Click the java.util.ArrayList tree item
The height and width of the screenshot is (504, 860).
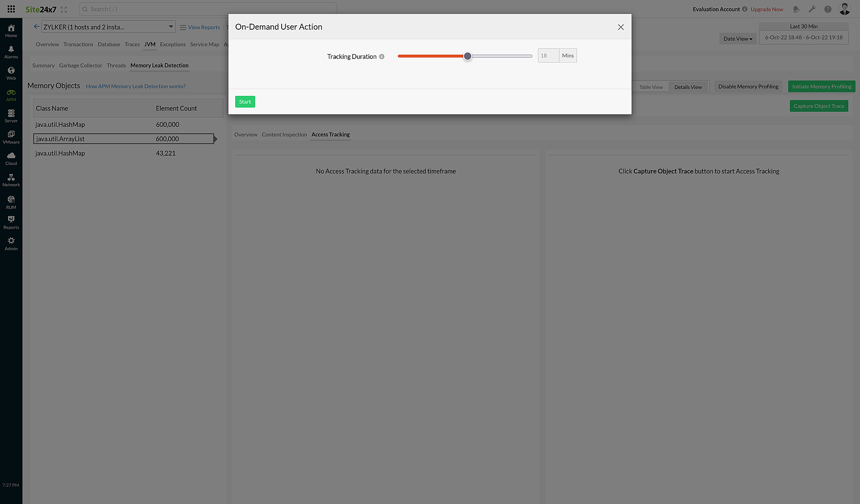point(60,138)
